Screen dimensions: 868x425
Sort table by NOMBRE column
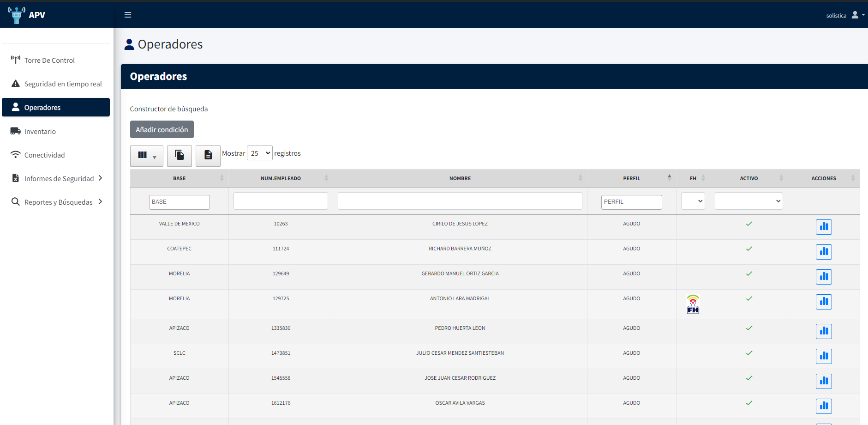tap(460, 178)
